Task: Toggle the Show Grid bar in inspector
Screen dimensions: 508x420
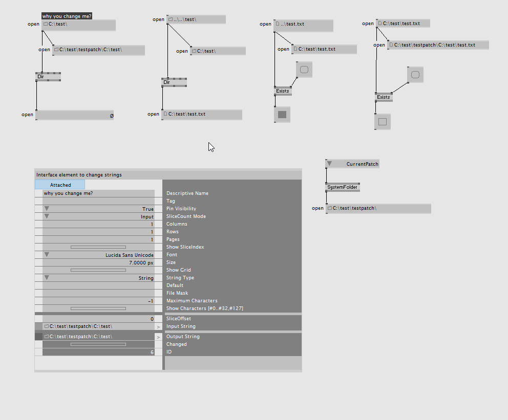Action: coord(98,270)
